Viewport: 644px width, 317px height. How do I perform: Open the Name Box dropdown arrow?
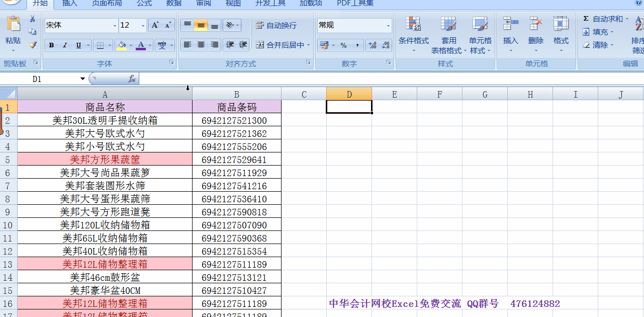82,79
